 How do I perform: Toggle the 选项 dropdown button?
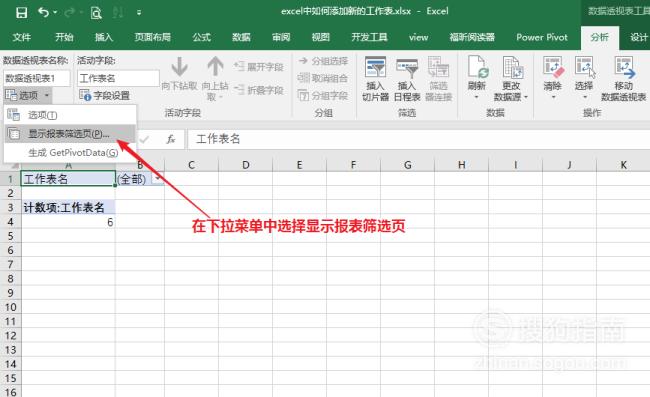pos(27,96)
